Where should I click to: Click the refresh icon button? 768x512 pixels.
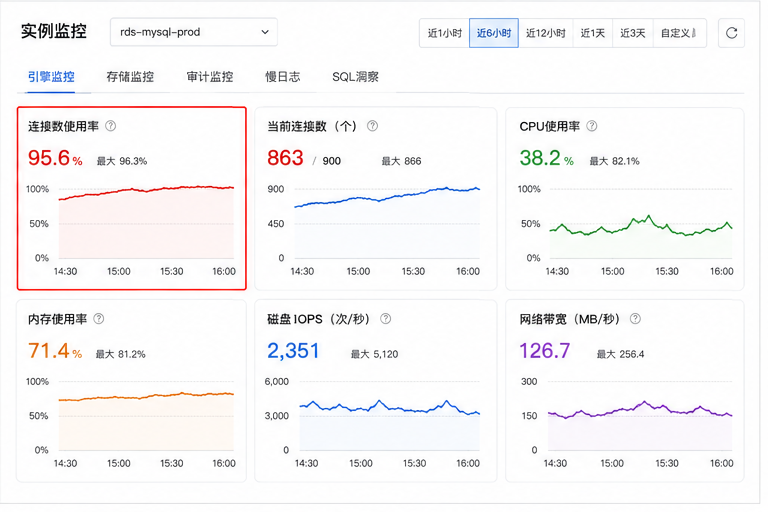[731, 33]
